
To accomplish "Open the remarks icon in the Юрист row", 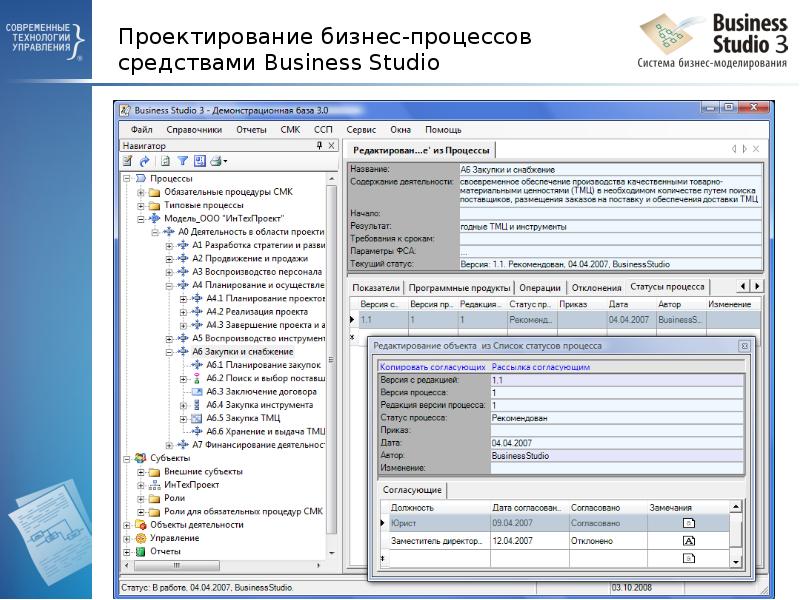I will (x=688, y=523).
